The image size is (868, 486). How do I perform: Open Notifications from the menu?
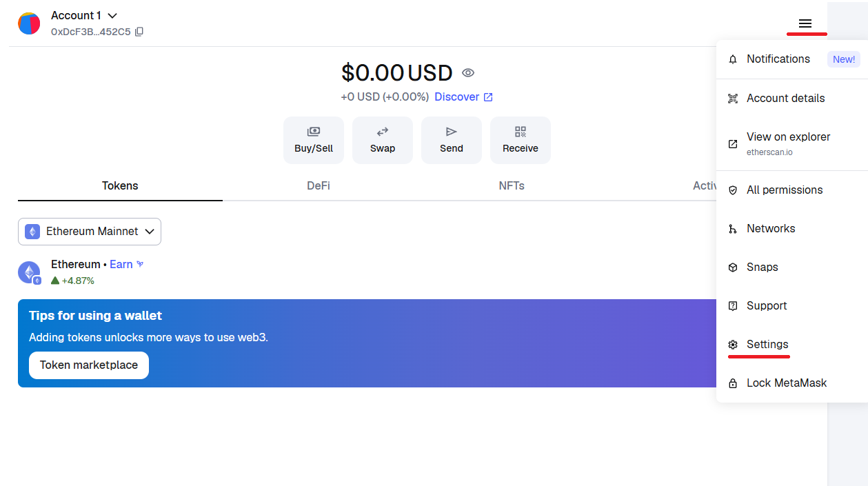(778, 59)
